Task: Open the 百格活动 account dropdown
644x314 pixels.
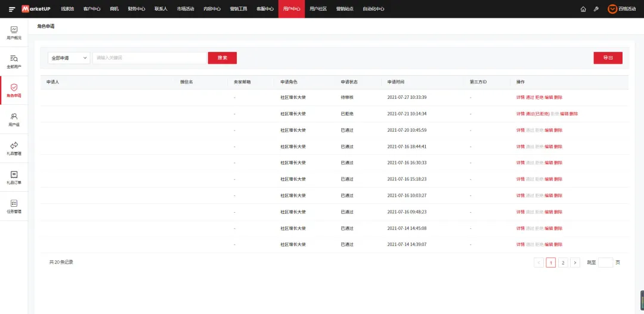Action: tap(621, 9)
